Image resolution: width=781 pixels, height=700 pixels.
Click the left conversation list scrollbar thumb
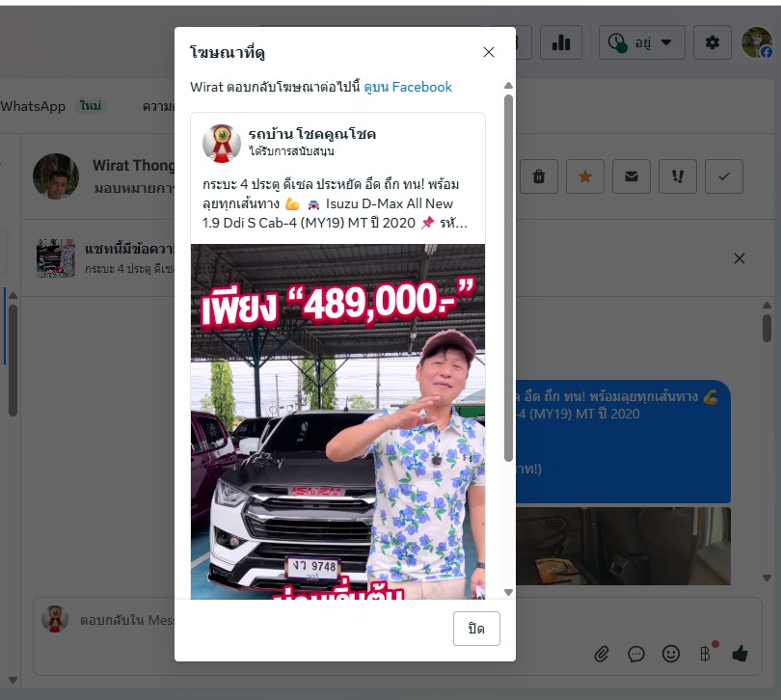pos(13,360)
